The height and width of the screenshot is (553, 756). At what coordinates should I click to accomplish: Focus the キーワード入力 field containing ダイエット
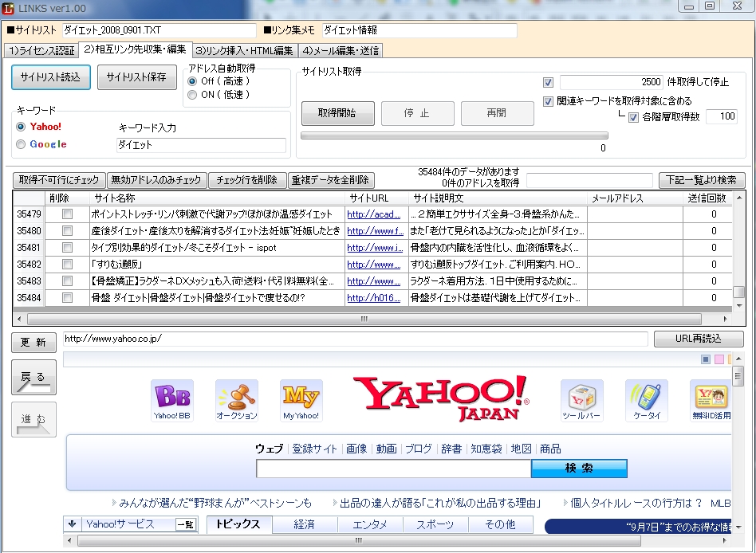[x=201, y=145]
